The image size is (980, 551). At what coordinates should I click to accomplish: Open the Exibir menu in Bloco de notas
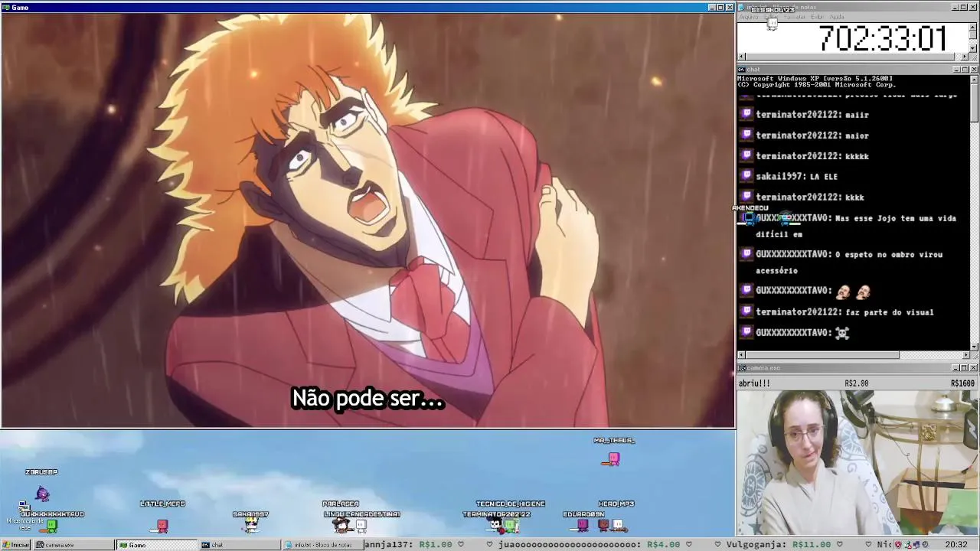point(817,16)
